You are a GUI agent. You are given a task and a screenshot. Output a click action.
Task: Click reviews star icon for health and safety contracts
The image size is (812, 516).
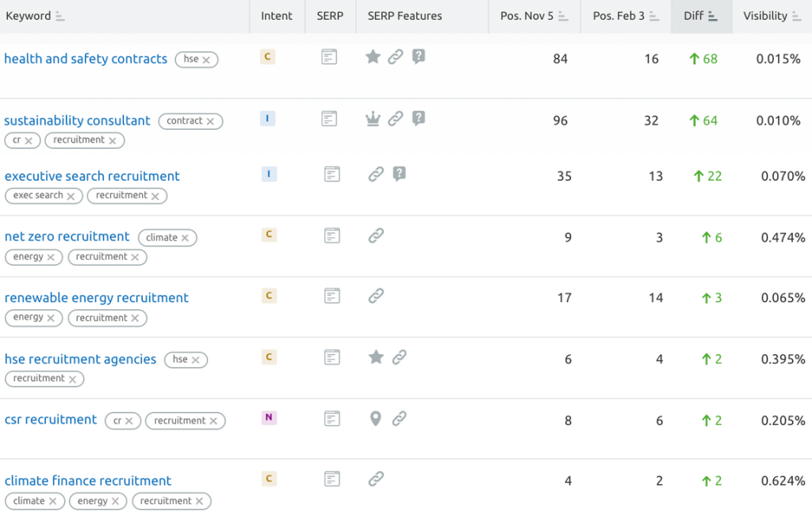(373, 57)
